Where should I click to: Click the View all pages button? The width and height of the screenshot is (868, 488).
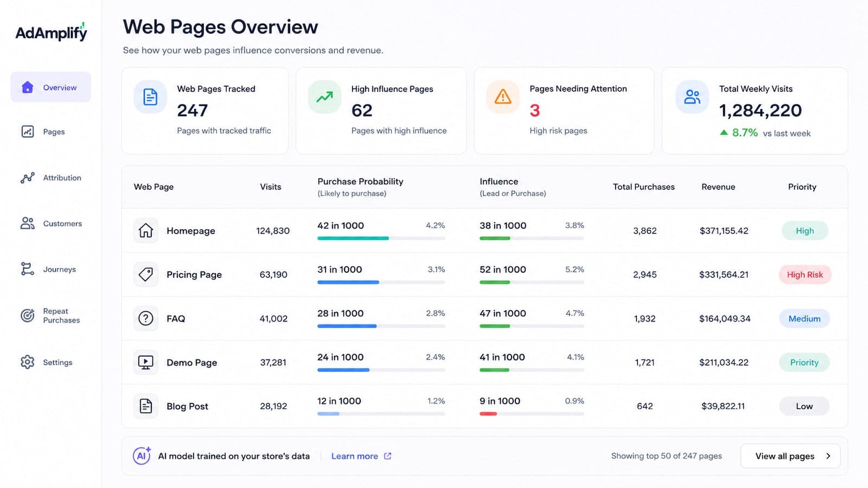click(x=790, y=456)
